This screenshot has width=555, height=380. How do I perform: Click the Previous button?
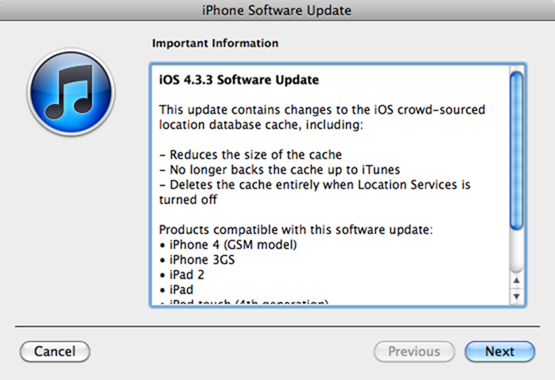point(414,351)
